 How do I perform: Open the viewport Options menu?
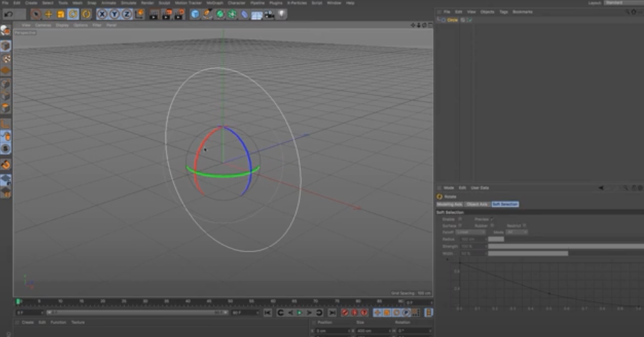[x=80, y=25]
